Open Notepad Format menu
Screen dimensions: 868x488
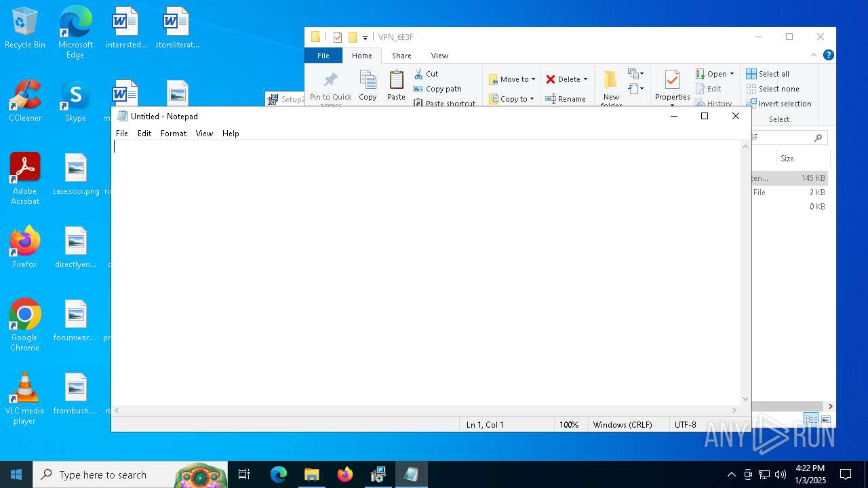coord(174,134)
